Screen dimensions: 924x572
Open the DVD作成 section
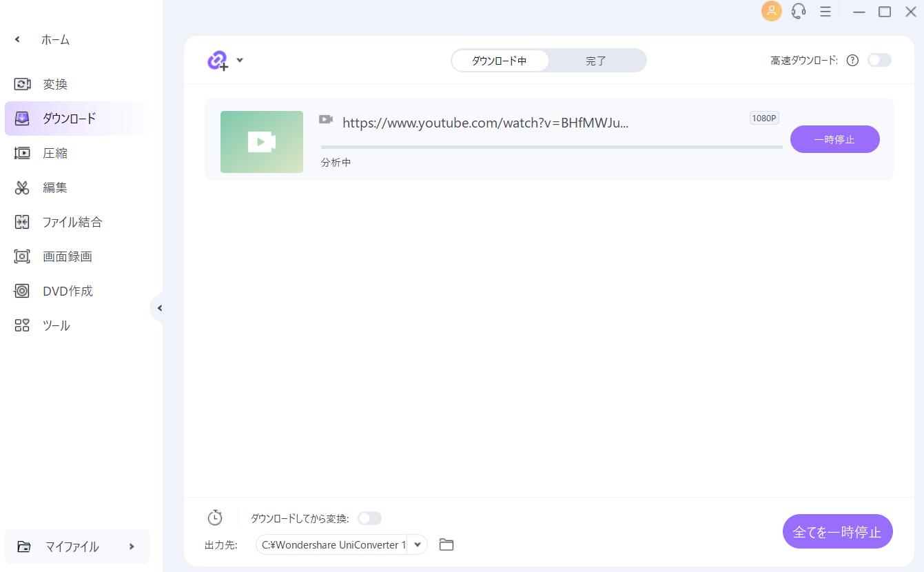pos(76,291)
